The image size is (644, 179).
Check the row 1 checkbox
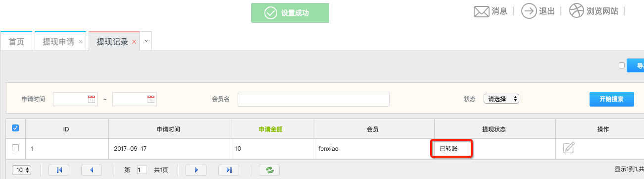15,148
